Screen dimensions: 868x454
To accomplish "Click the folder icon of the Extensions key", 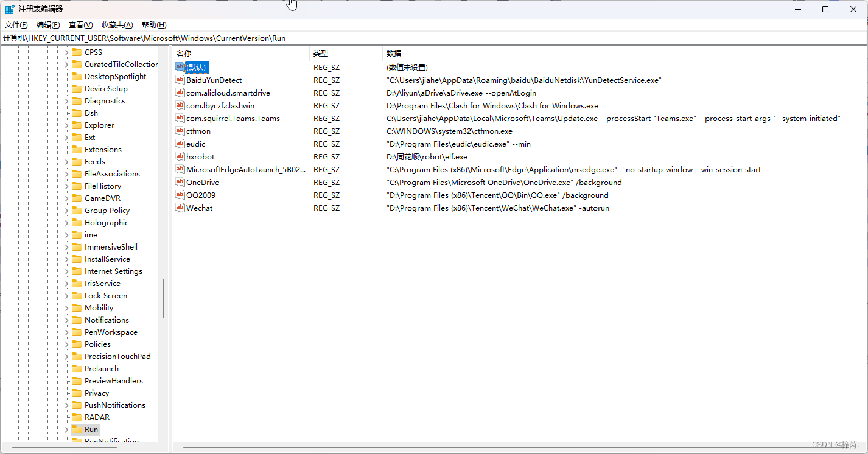I will pos(77,149).
